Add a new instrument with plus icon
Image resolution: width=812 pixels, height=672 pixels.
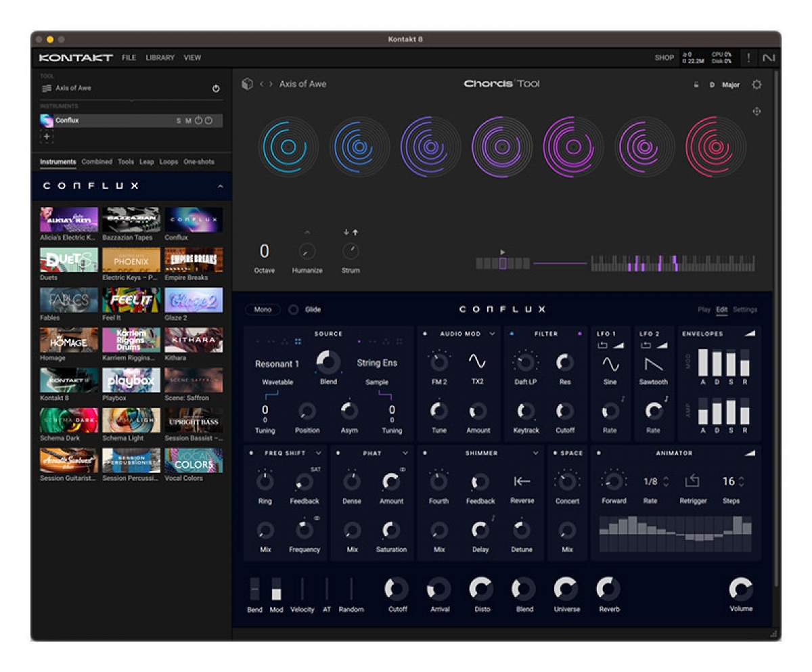coord(47,137)
